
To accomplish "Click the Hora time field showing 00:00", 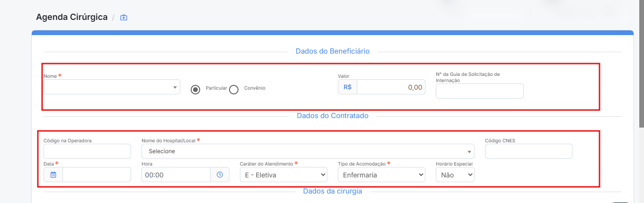I will pyautogui.click(x=176, y=175).
